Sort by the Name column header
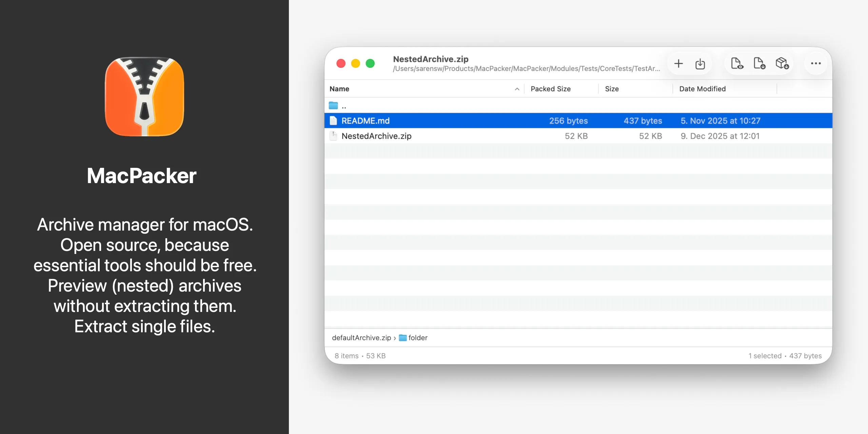The image size is (868, 434). point(339,89)
